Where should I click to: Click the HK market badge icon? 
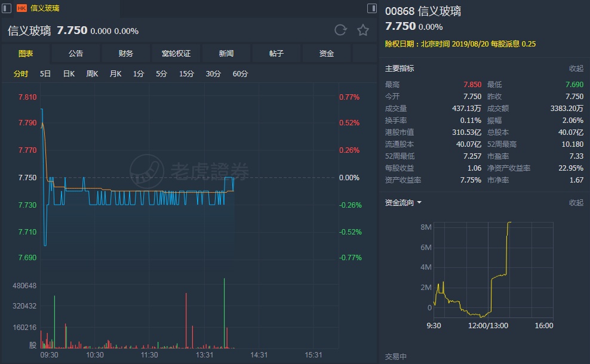[x=21, y=8]
